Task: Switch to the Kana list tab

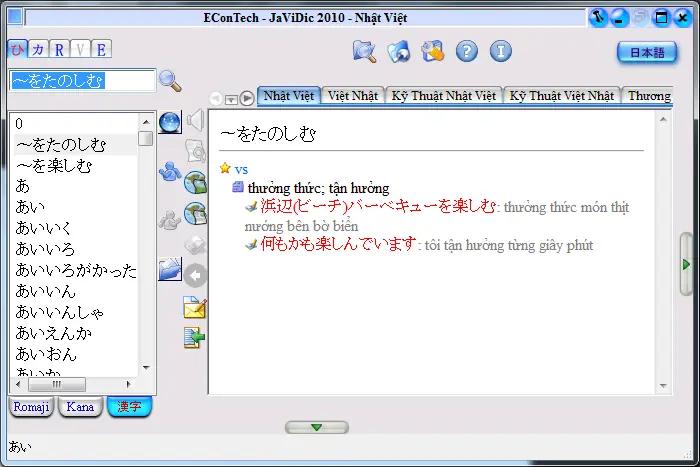Action: [x=80, y=407]
